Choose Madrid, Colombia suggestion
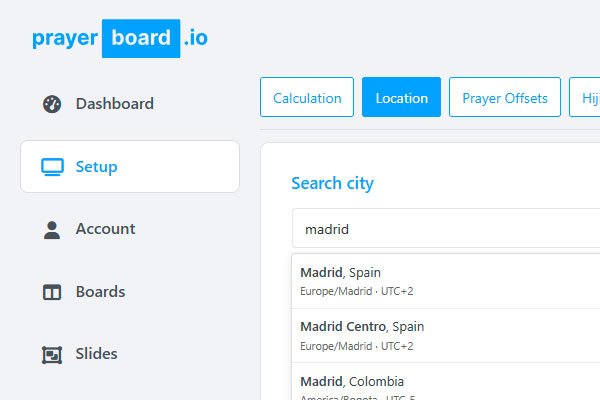The height and width of the screenshot is (400, 600). click(446, 382)
